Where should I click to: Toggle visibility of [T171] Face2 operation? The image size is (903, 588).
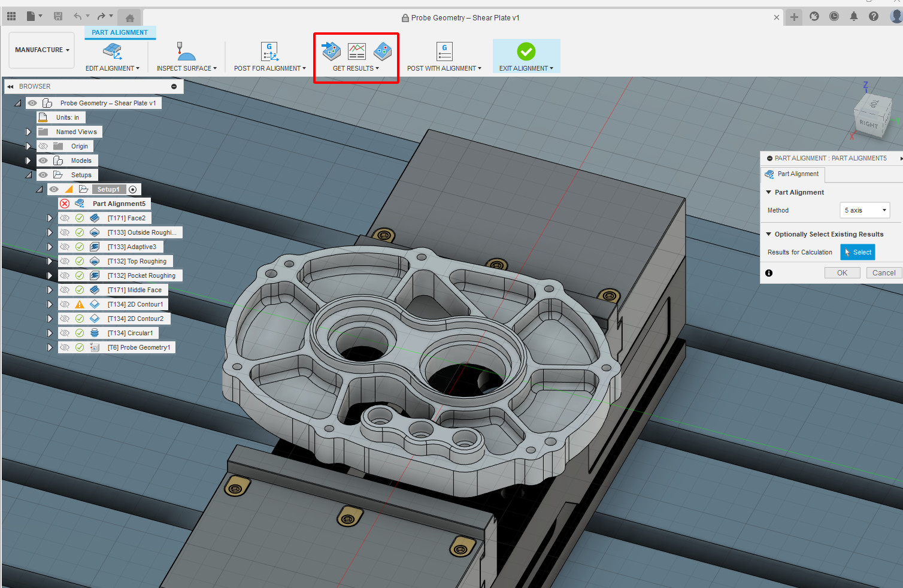[x=65, y=218]
